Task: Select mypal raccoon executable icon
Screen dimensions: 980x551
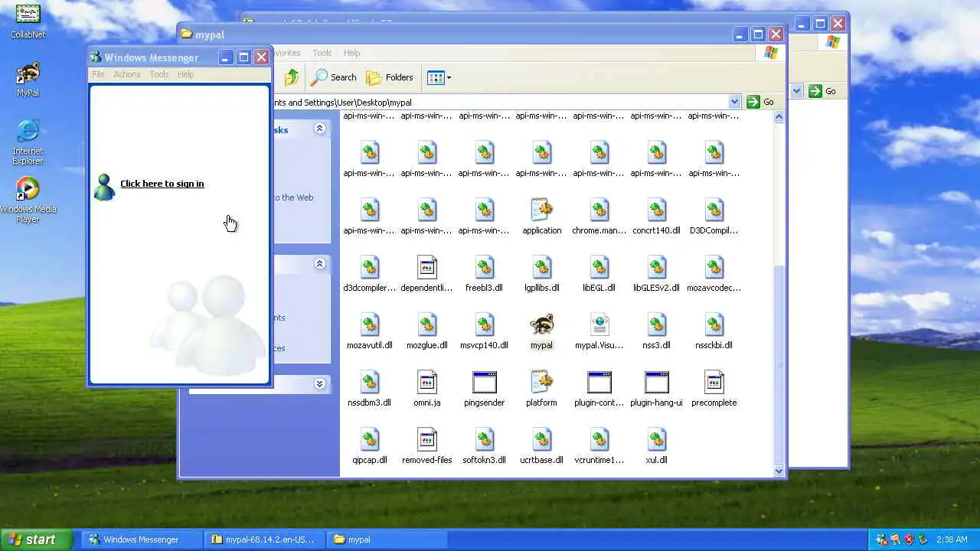Action: (541, 324)
